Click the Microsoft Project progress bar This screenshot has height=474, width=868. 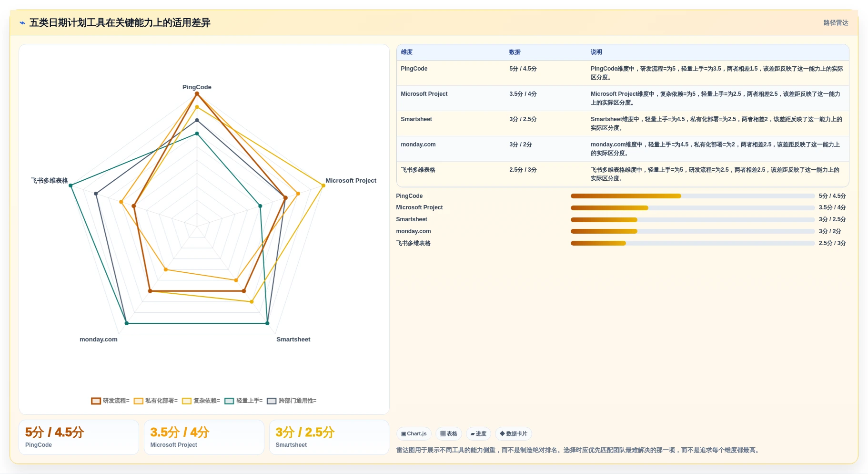tap(693, 208)
